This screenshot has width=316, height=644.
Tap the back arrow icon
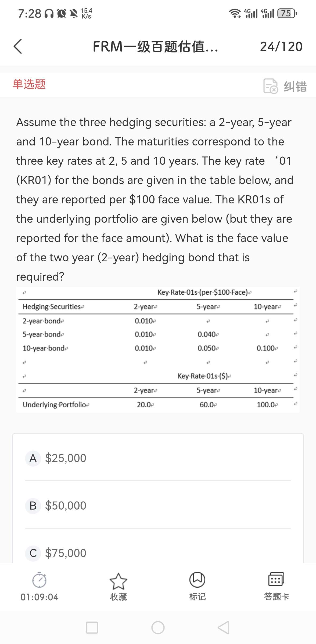[18, 46]
